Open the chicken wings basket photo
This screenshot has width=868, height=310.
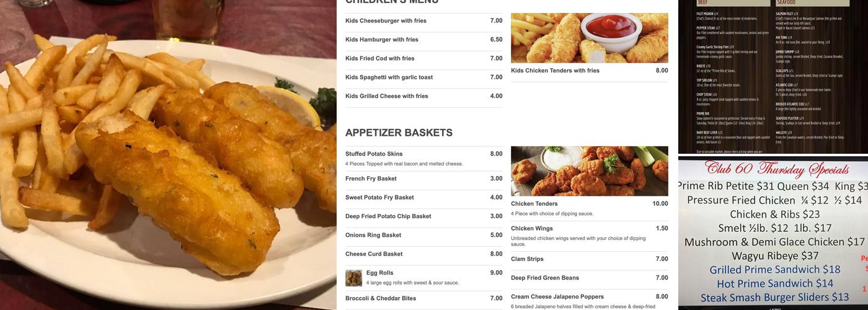point(589,171)
